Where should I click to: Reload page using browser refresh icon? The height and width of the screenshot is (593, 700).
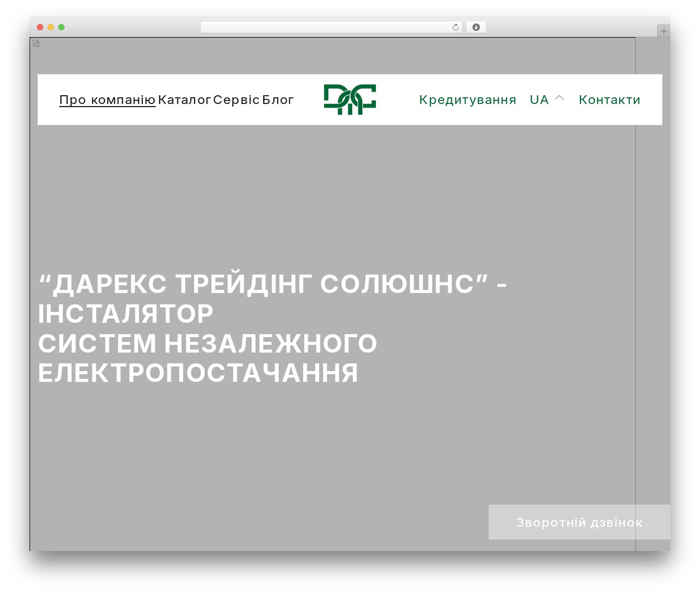click(x=456, y=27)
